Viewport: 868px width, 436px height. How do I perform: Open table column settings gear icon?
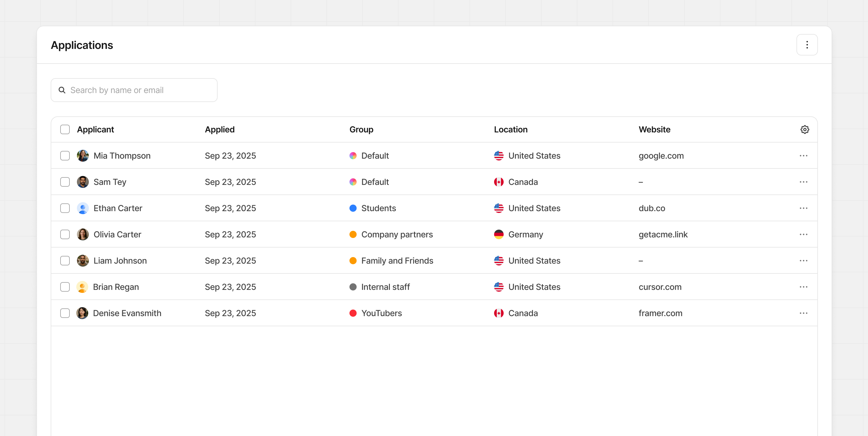(x=805, y=129)
